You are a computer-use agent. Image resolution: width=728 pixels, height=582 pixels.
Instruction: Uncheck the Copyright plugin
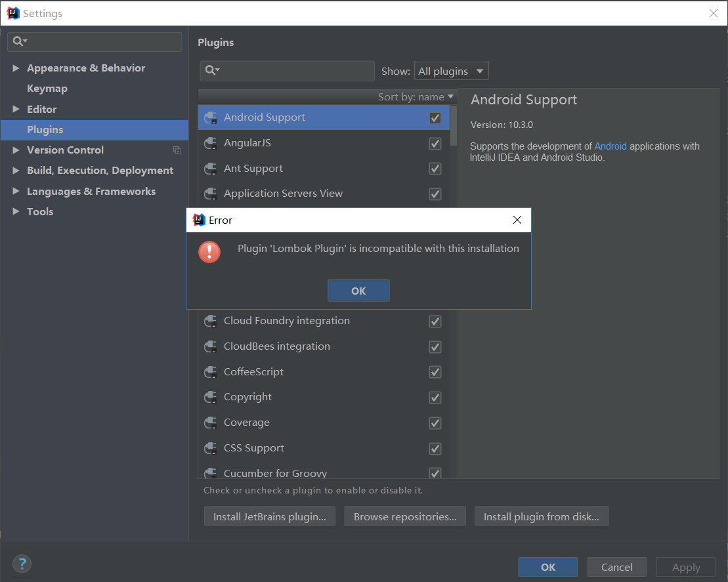coord(435,397)
